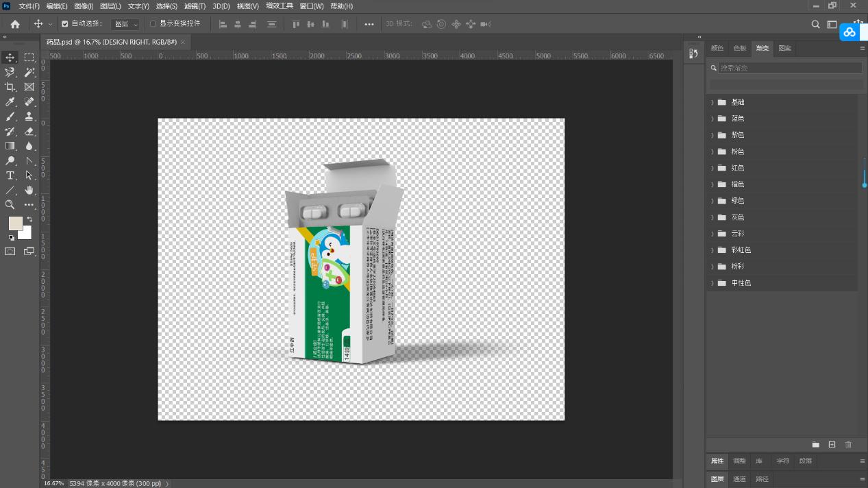This screenshot has width=868, height=488.
Task: Select the Zoom tool in toolbar
Action: pyautogui.click(x=10, y=205)
